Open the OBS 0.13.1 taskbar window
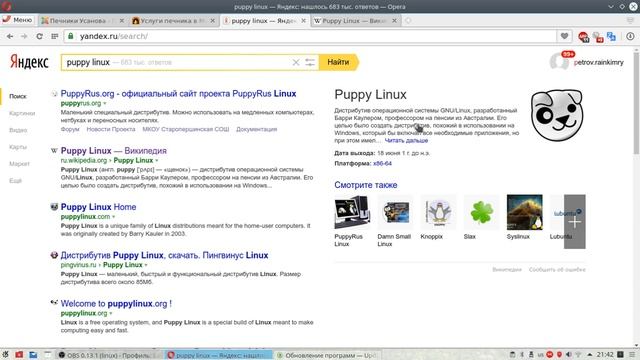640x360 pixels. (108, 355)
